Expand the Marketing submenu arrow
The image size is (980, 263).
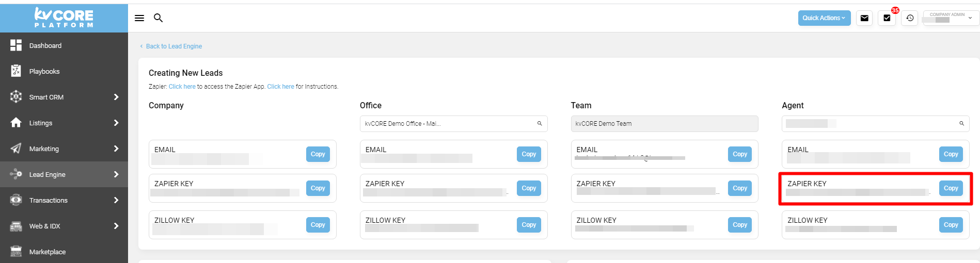click(116, 149)
